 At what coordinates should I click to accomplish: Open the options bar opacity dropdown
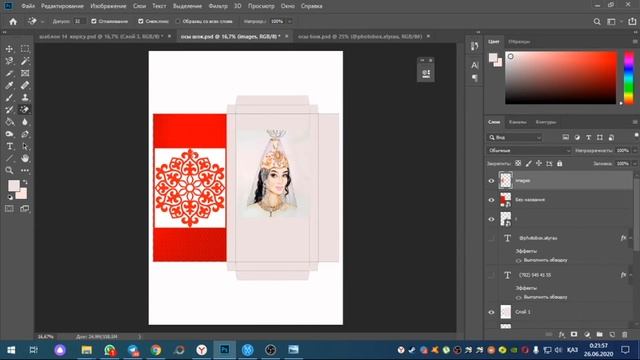click(290, 21)
